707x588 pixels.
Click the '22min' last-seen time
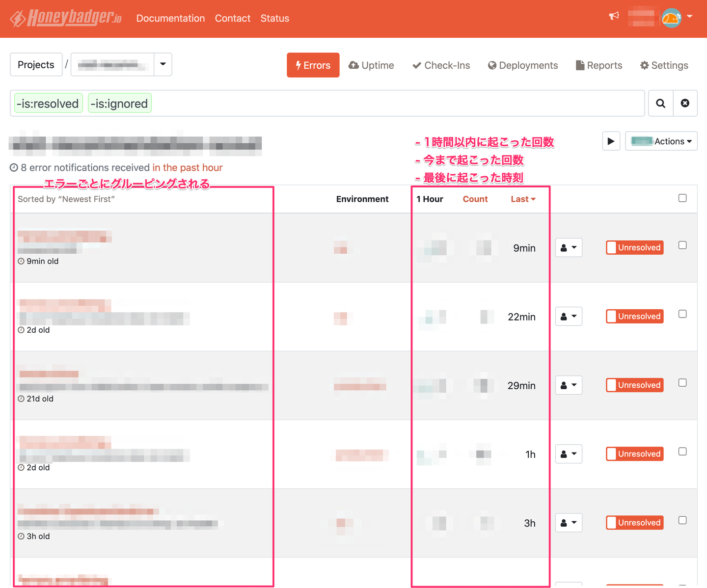pyautogui.click(x=521, y=317)
